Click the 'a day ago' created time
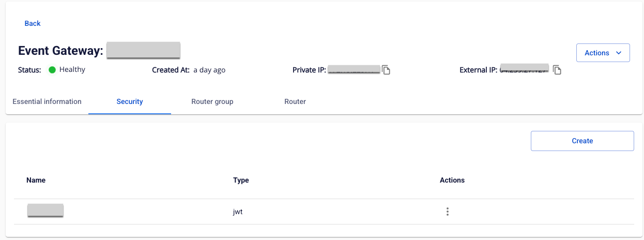The image size is (644, 240). click(209, 70)
